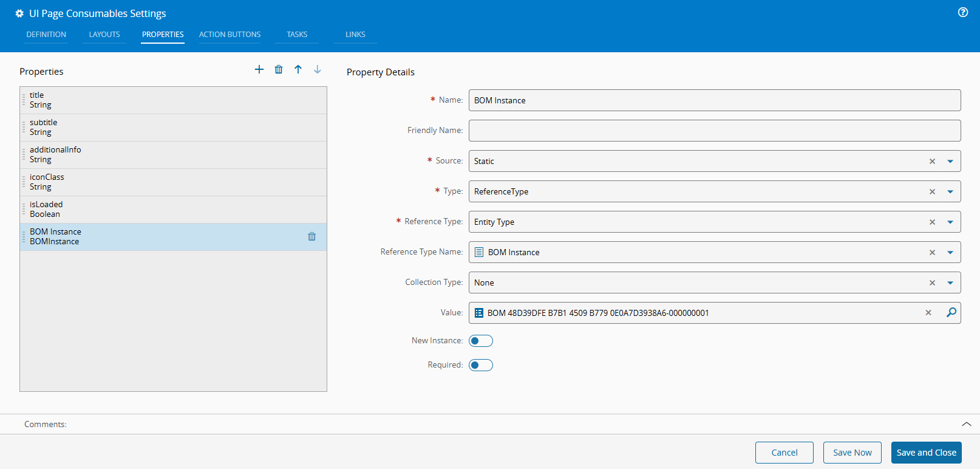Click the Cancel button
Image resolution: width=980 pixels, height=469 pixels.
coord(784,453)
